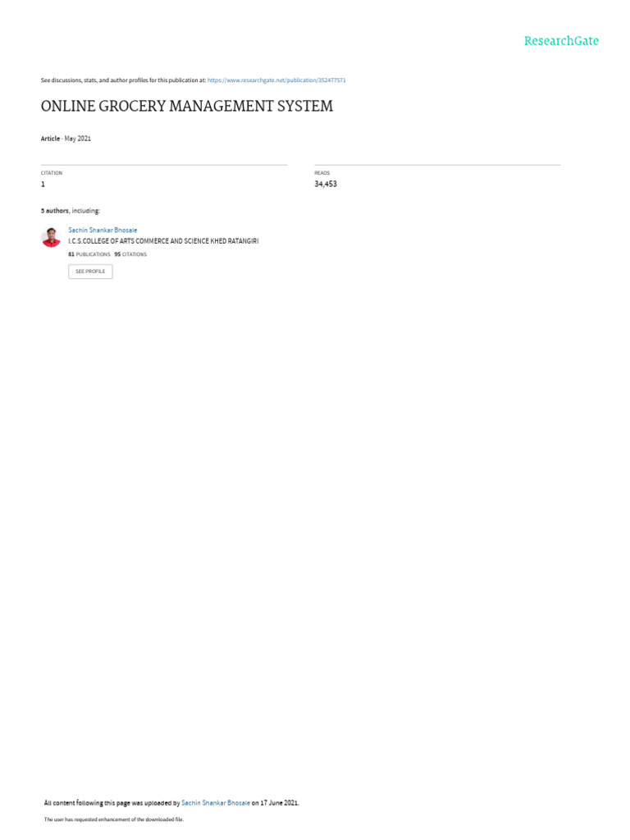Click the CITATION heading label
630x840 pixels.
click(52, 173)
